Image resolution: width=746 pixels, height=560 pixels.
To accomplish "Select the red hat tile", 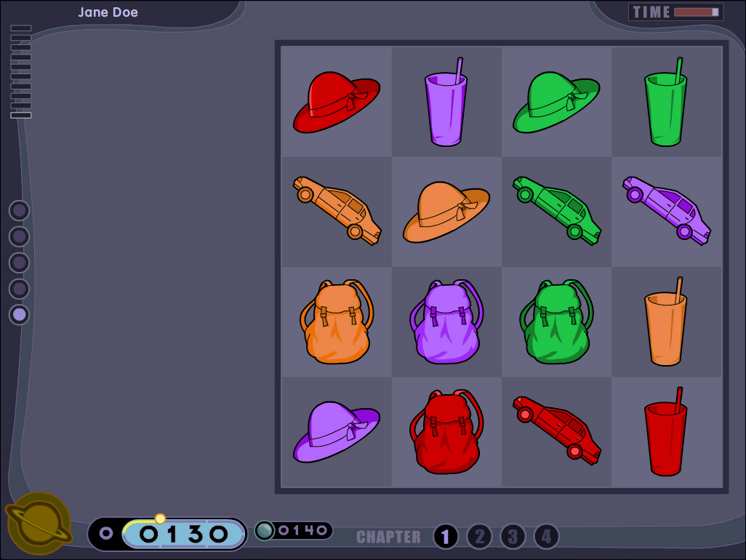I will point(337,102).
